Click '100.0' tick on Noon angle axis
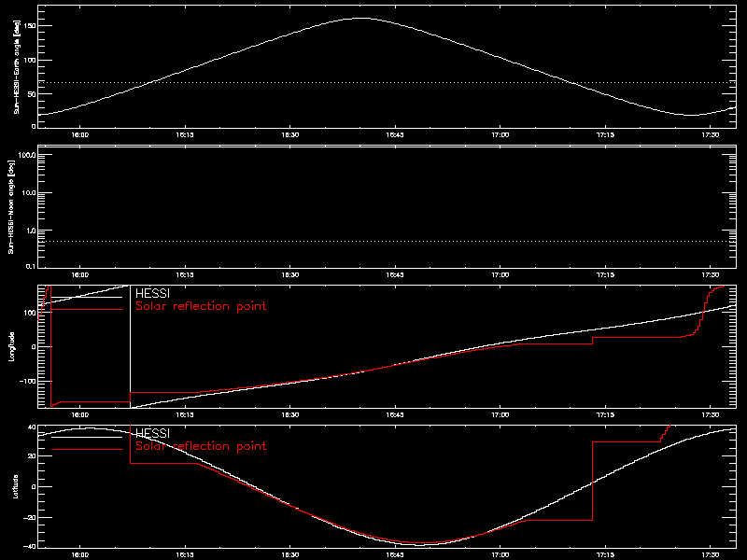The width and height of the screenshot is (747, 560). (x=27, y=155)
